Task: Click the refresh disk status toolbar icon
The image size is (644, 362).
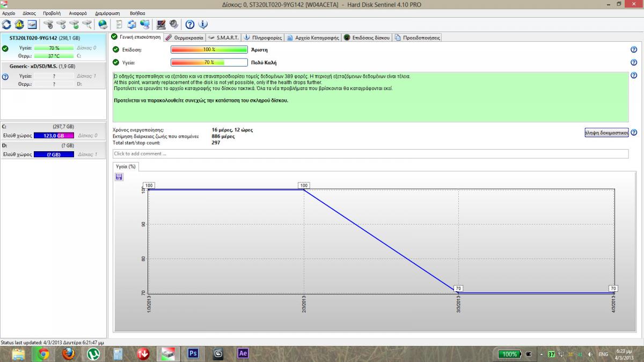Action: (x=6, y=24)
